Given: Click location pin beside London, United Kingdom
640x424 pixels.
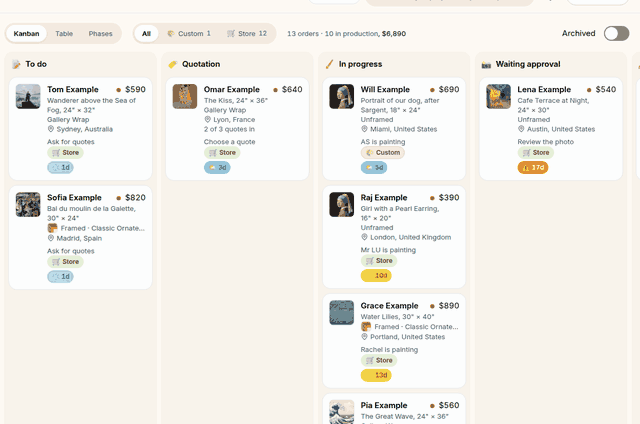Looking at the screenshot, I should pyautogui.click(x=364, y=237).
